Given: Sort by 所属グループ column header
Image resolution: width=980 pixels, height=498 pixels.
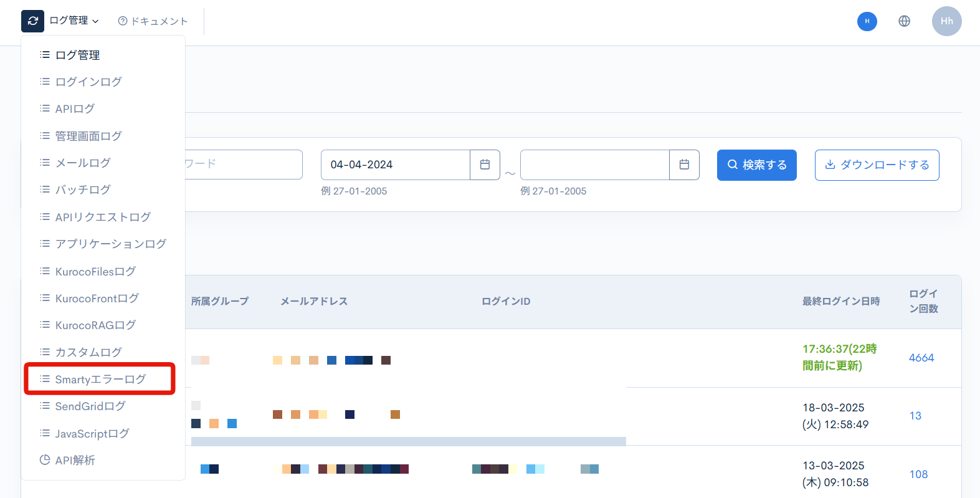Looking at the screenshot, I should tap(220, 302).
